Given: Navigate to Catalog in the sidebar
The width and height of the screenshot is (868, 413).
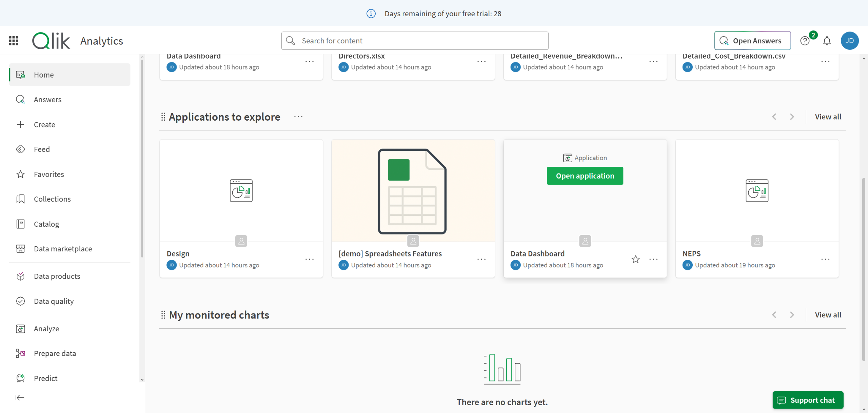Looking at the screenshot, I should tap(46, 224).
